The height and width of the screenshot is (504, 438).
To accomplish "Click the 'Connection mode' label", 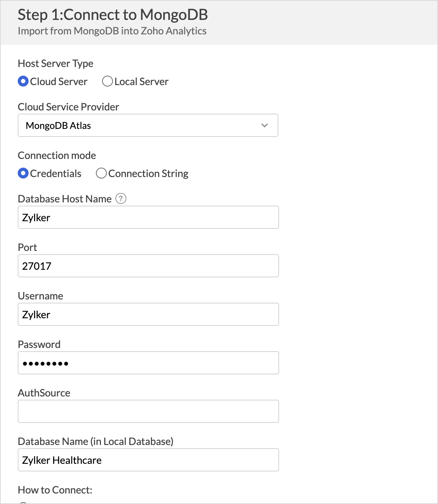I will [57, 155].
